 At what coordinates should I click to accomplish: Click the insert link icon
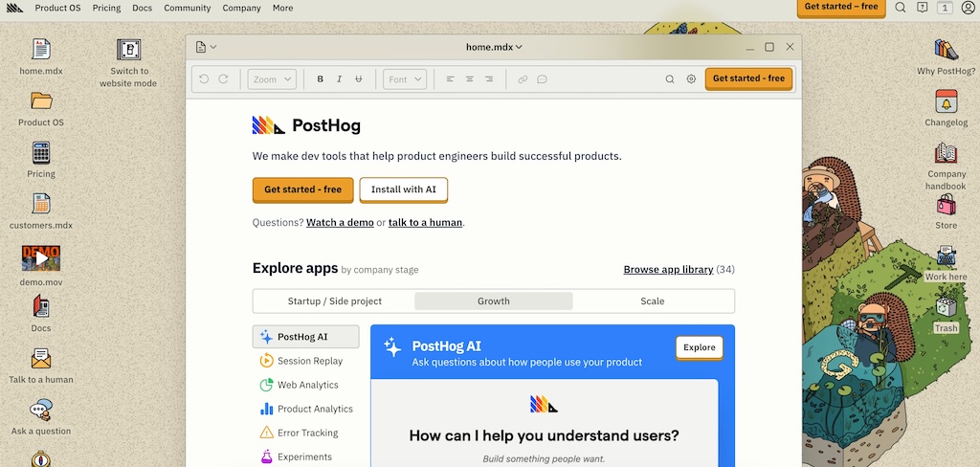pos(523,79)
